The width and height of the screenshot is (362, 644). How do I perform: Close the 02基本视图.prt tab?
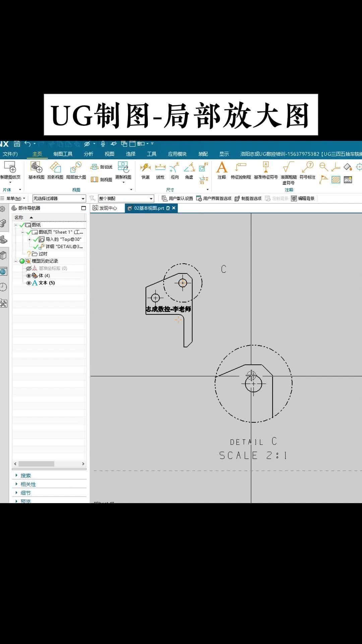click(174, 208)
